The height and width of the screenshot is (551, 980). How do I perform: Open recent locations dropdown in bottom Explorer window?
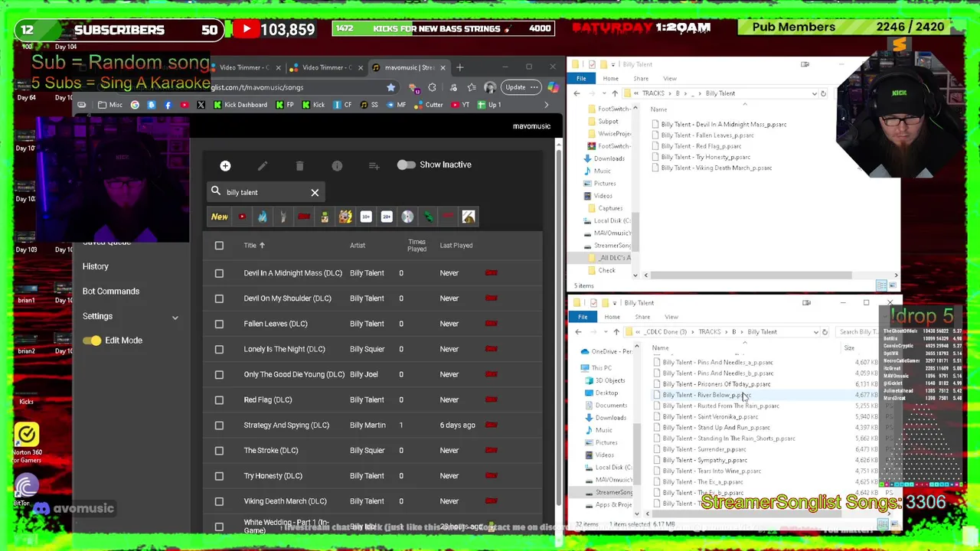pyautogui.click(x=606, y=332)
